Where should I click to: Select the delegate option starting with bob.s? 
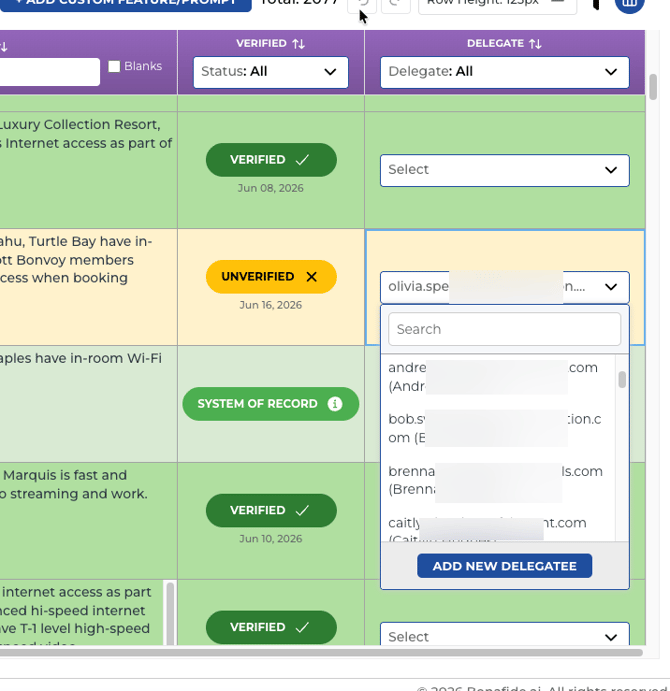click(x=498, y=428)
